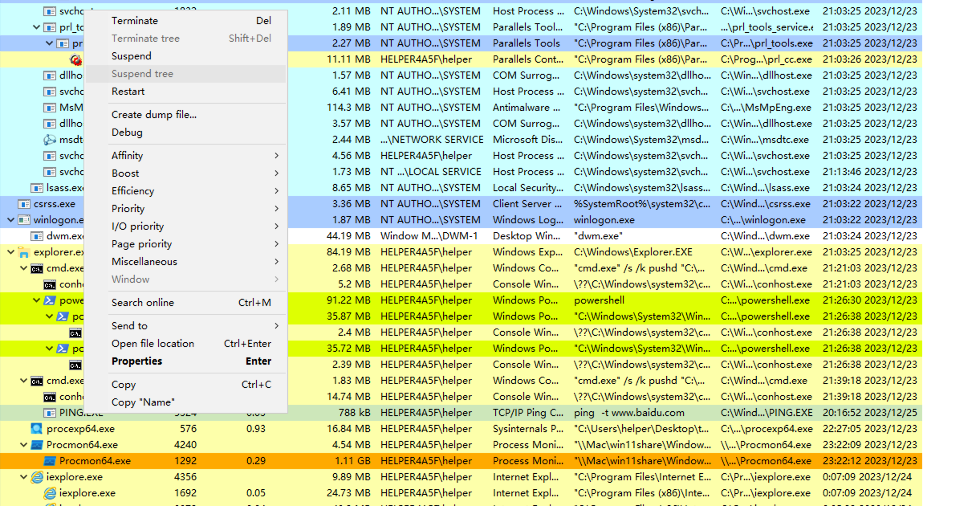
Task: Choose Restart from the context menu
Action: 186,91
